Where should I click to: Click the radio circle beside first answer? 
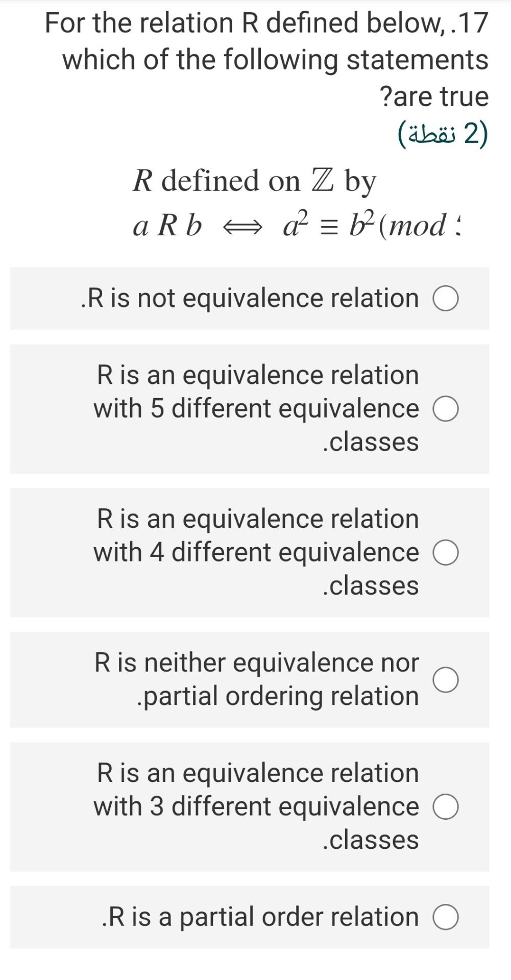pos(446,298)
